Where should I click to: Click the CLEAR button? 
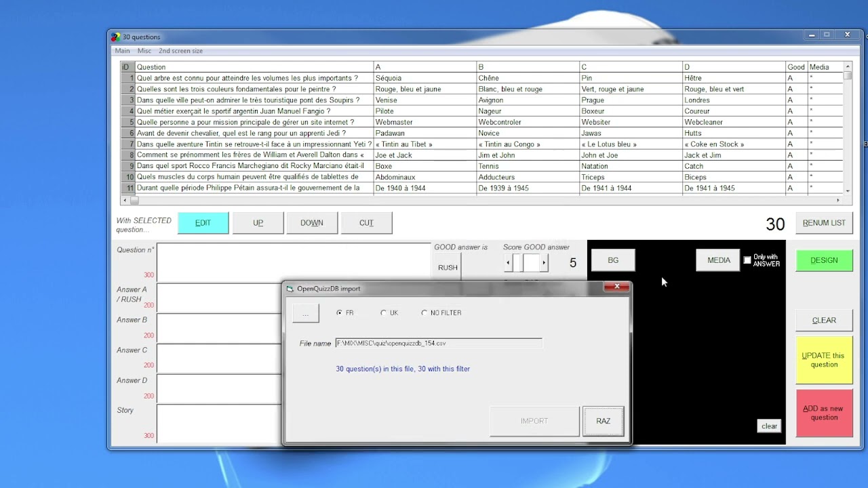click(x=824, y=320)
